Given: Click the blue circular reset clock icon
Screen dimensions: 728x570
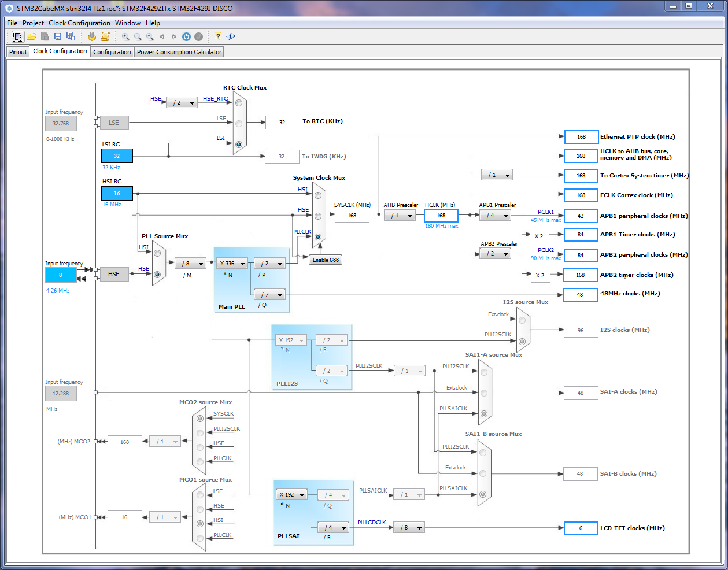Looking at the screenshot, I should tap(186, 36).
